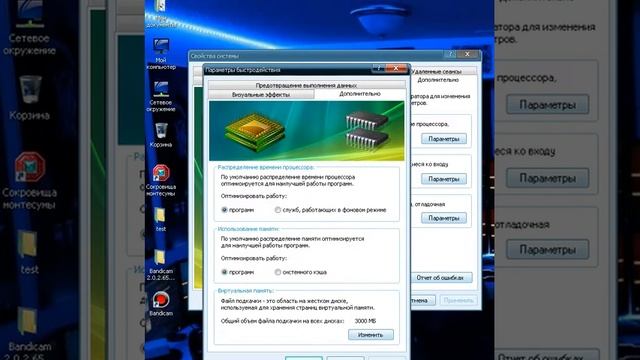The image size is (640, 360).
Task: Close the Свойства системы window
Action: tap(467, 54)
